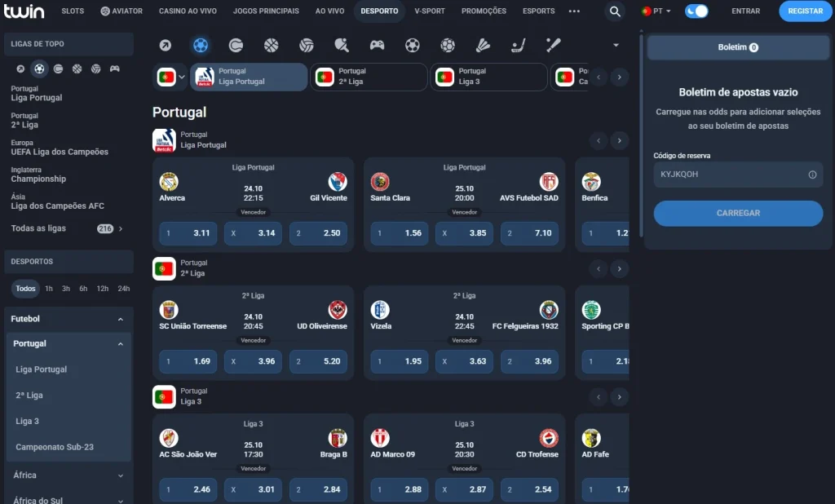Open Todas as ligas list
This screenshot has width=835, height=504.
pyautogui.click(x=67, y=228)
